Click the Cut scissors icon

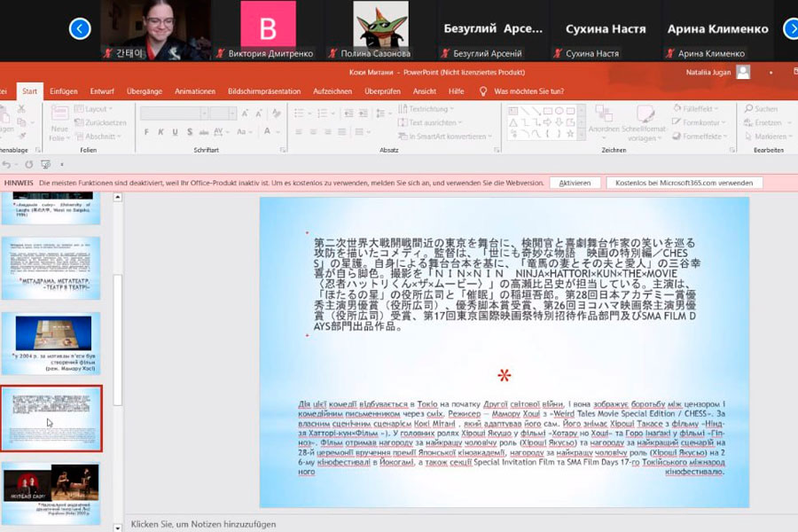(21, 109)
